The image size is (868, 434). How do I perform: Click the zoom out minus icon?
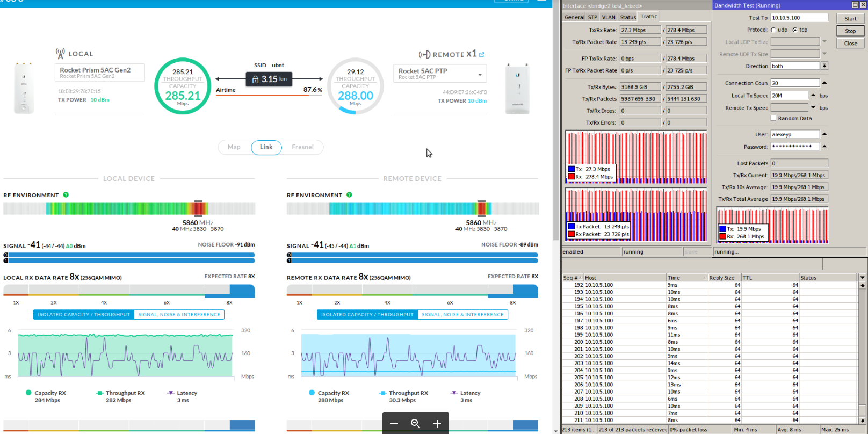tap(394, 424)
